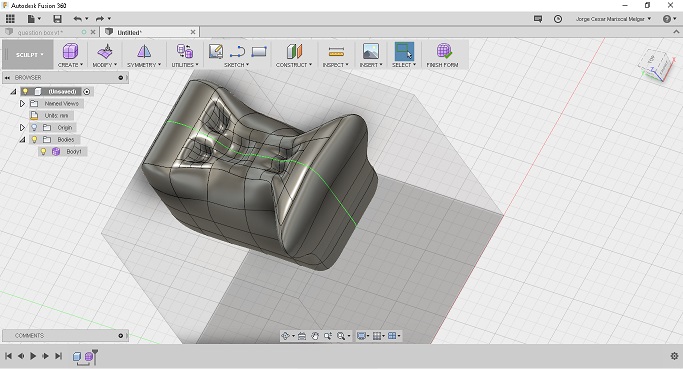Open the Create Box form tool
683x369 pixels.
coord(70,51)
